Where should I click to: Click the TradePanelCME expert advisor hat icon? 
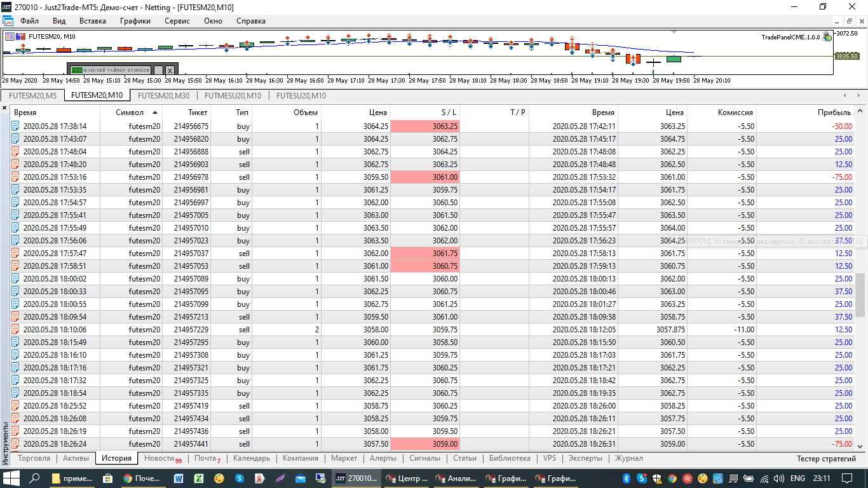click(x=827, y=37)
